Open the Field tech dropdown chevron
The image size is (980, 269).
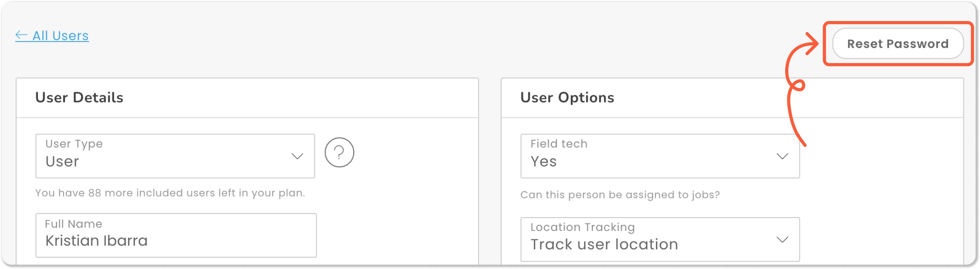point(782,156)
